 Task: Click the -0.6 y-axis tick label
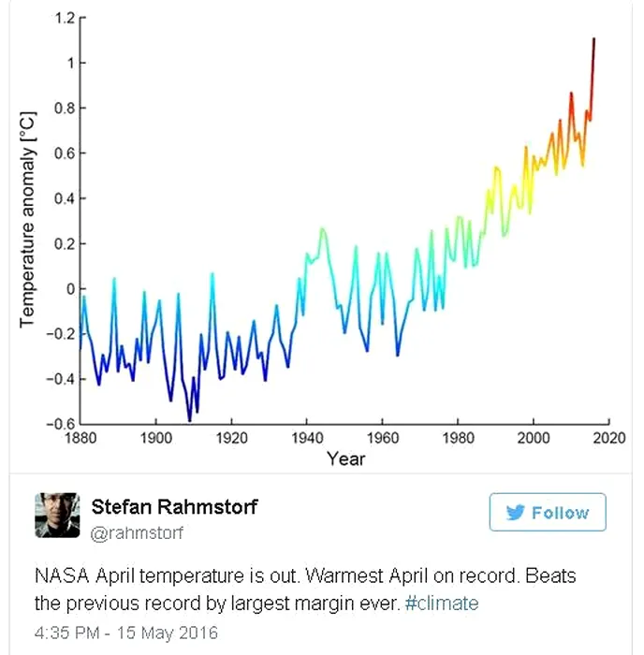click(59, 424)
